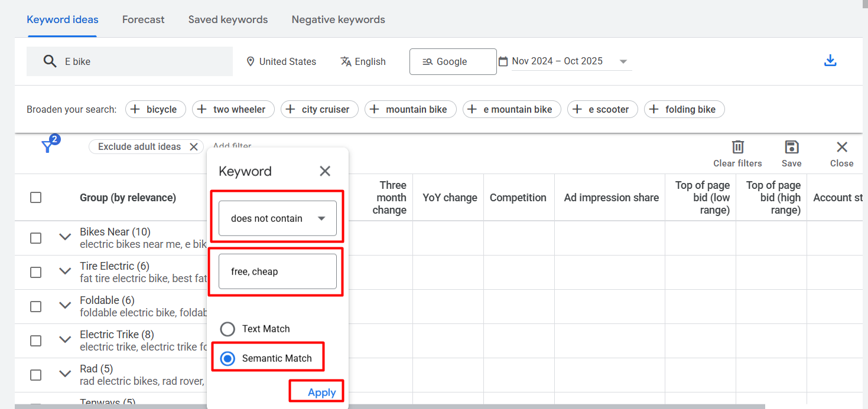Open the 'does not contain' dropdown
Image resolution: width=868 pixels, height=409 pixels.
(x=277, y=218)
